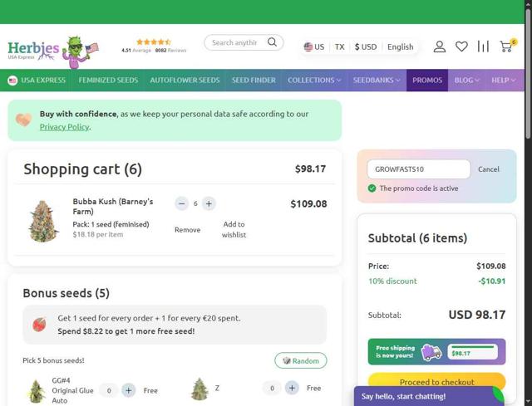Decrease Bubba Kush quantity with minus button

tap(182, 203)
